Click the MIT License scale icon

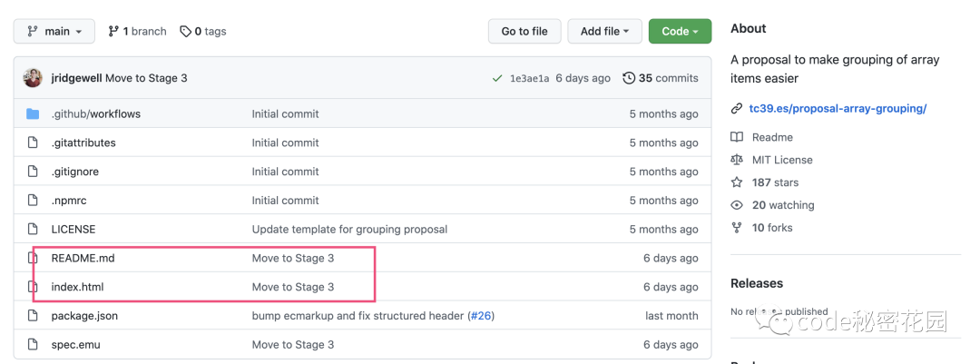pyautogui.click(x=737, y=160)
